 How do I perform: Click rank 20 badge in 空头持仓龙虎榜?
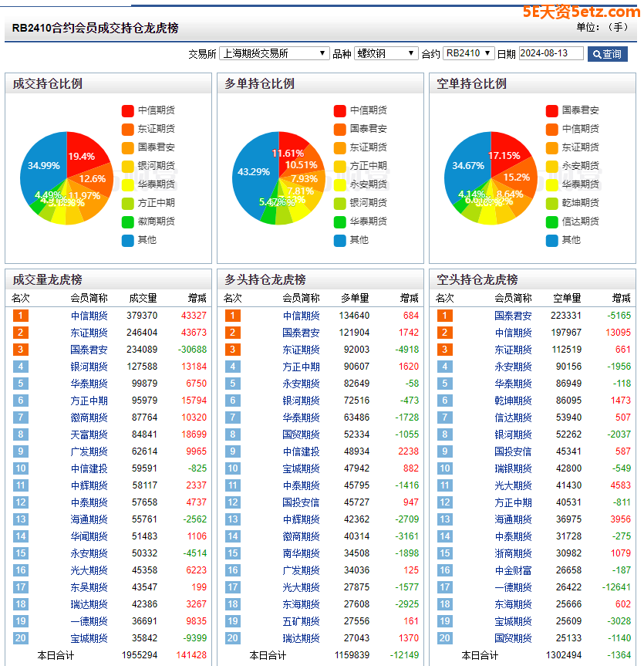coord(444,638)
